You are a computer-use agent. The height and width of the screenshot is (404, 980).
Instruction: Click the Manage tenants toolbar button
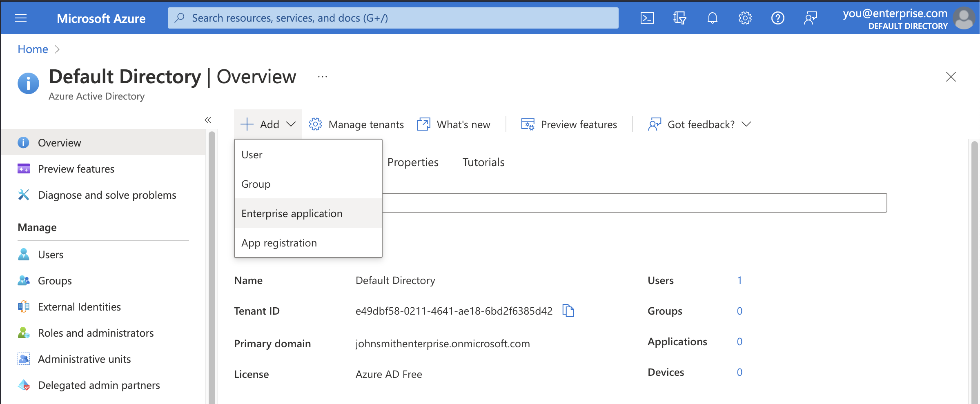[356, 124]
